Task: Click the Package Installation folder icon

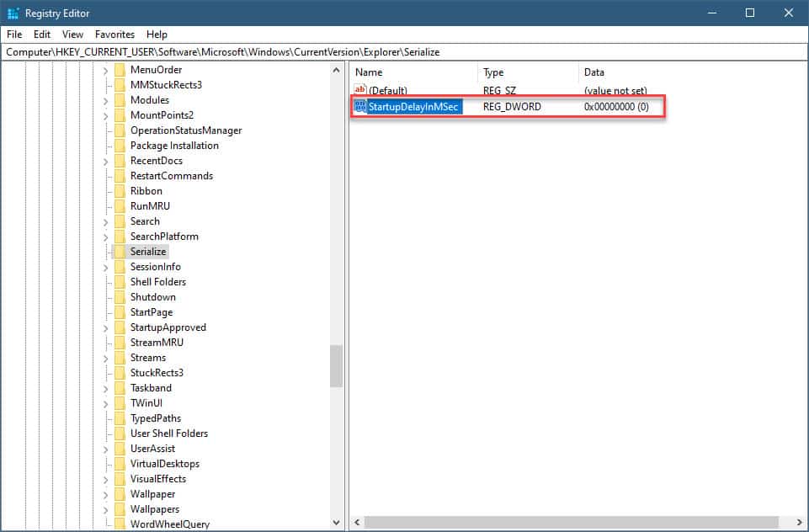Action: 120,146
